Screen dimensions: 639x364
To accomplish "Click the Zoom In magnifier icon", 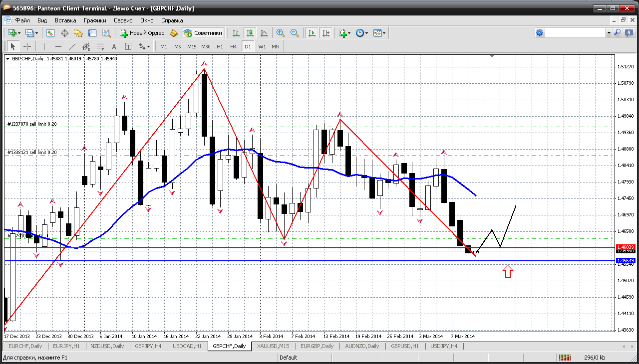I will 281,33.
